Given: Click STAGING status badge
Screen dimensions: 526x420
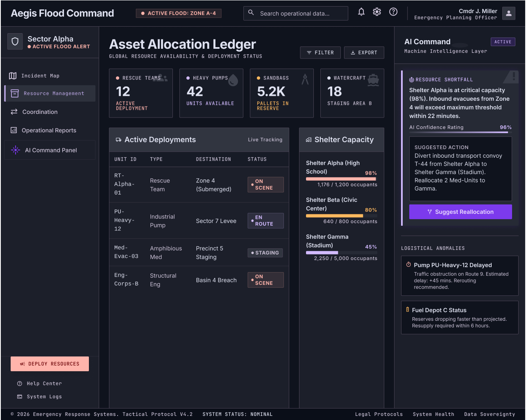Looking at the screenshot, I should tap(265, 253).
